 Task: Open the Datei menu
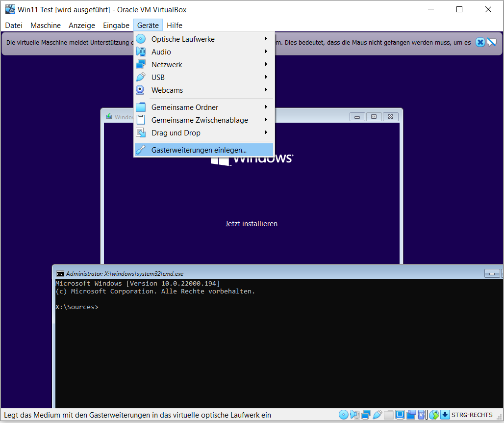tap(14, 26)
